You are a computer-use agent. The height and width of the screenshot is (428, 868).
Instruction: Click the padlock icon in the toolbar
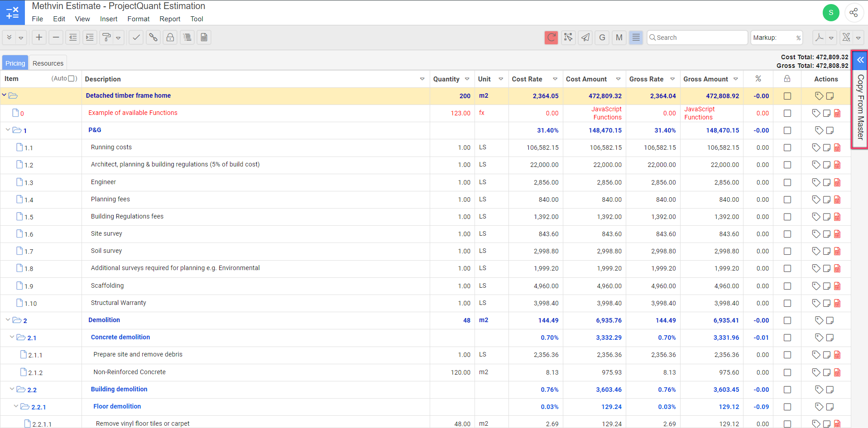coord(170,38)
